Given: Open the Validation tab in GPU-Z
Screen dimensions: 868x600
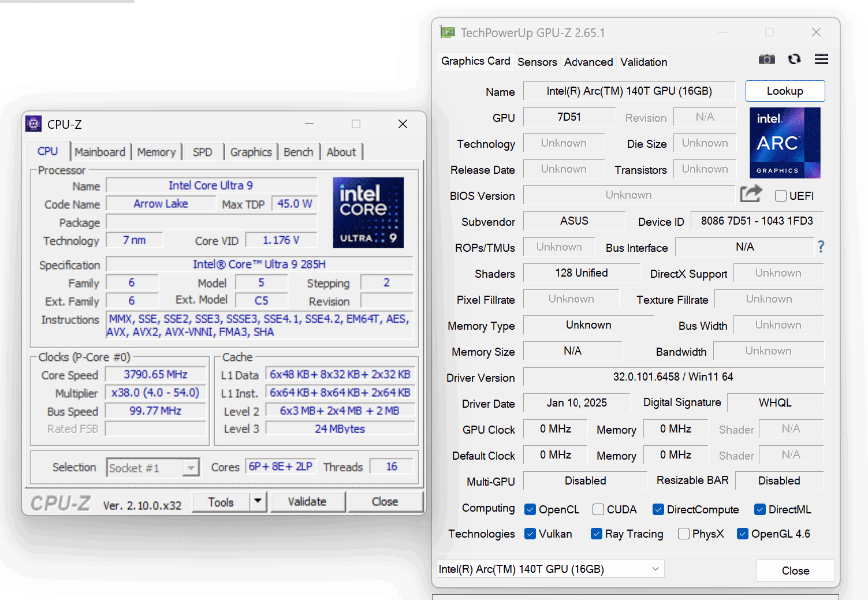Looking at the screenshot, I should tap(644, 62).
